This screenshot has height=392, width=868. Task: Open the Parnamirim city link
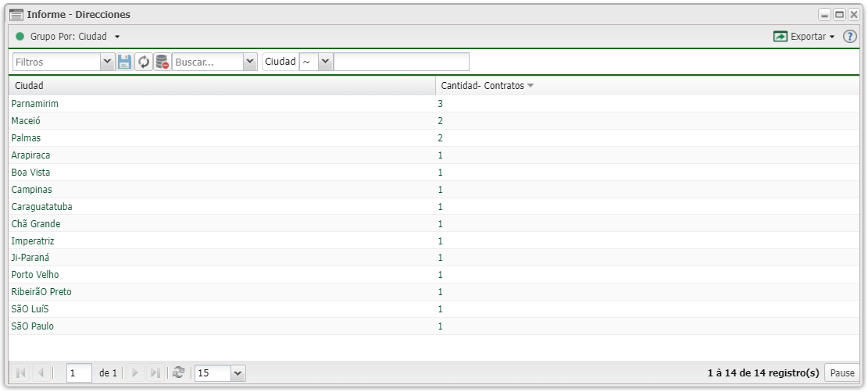tap(35, 103)
